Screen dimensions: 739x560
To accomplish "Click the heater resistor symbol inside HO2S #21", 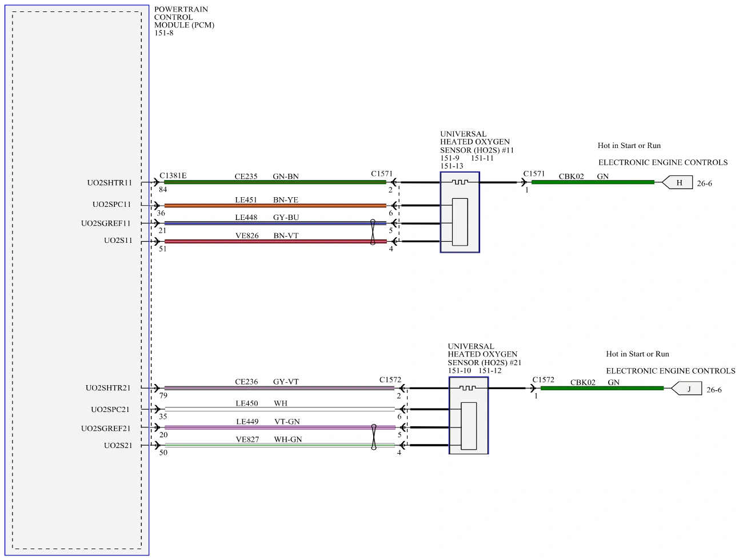I will tap(468, 388).
